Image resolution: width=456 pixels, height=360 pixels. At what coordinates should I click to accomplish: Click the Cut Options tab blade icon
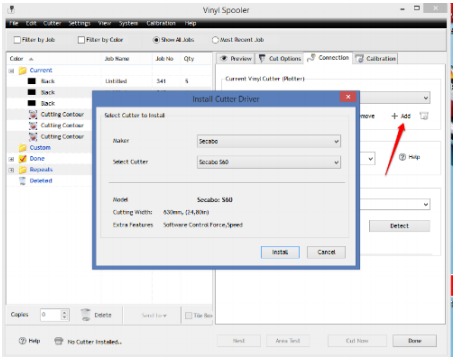click(x=262, y=58)
